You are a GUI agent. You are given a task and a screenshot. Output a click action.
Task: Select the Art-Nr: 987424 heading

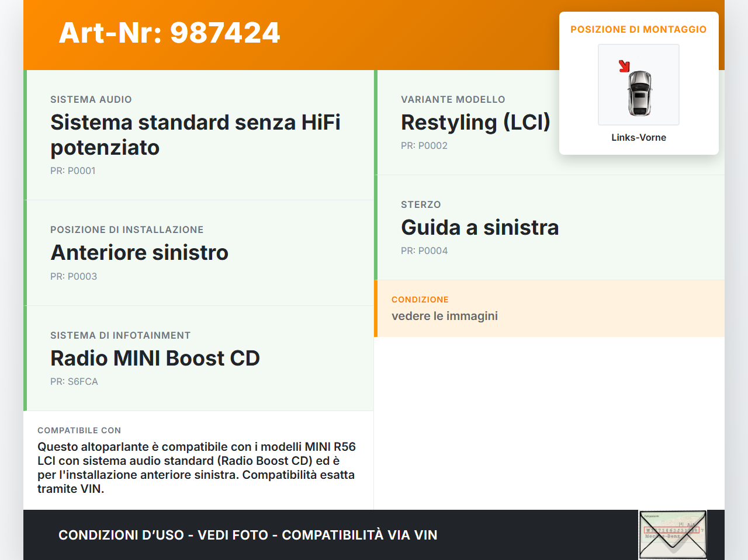click(x=169, y=33)
